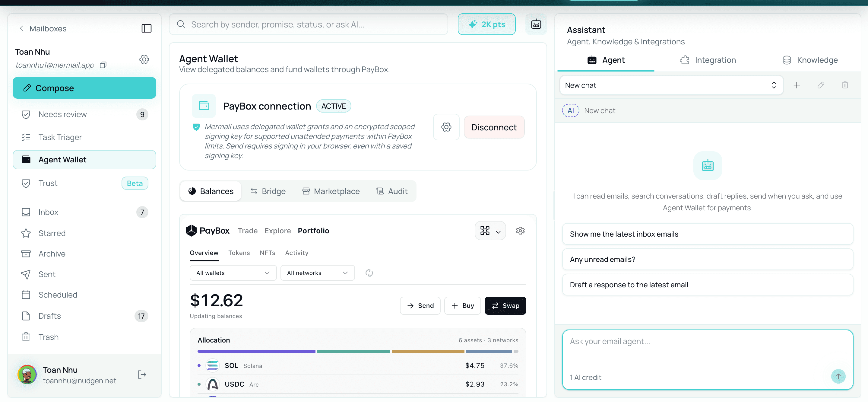Expand the All wallets dropdown
868x402 pixels.
tap(233, 273)
